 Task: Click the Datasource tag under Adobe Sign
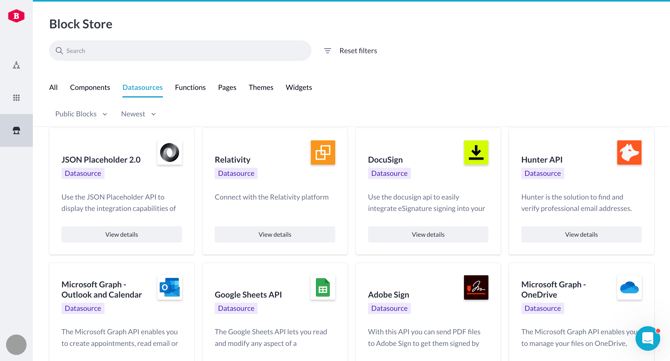(389, 308)
